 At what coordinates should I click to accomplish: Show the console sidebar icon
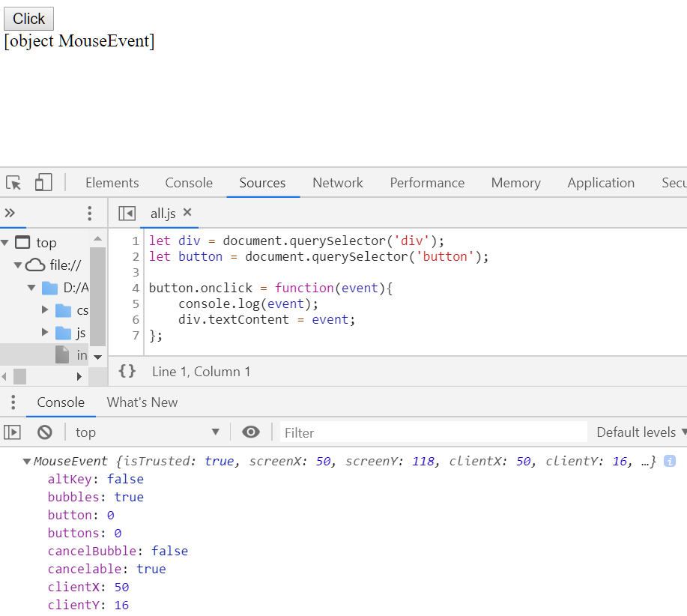(13, 432)
